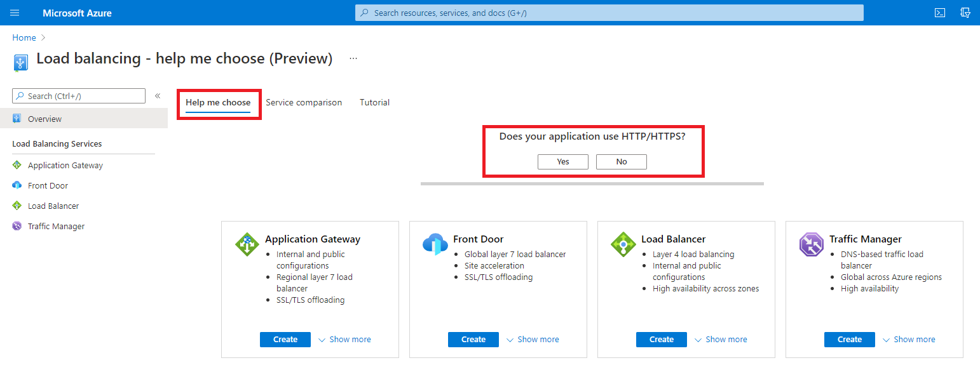Click 'High availability across zones' text
This screenshot has width=980, height=372.
pos(705,289)
